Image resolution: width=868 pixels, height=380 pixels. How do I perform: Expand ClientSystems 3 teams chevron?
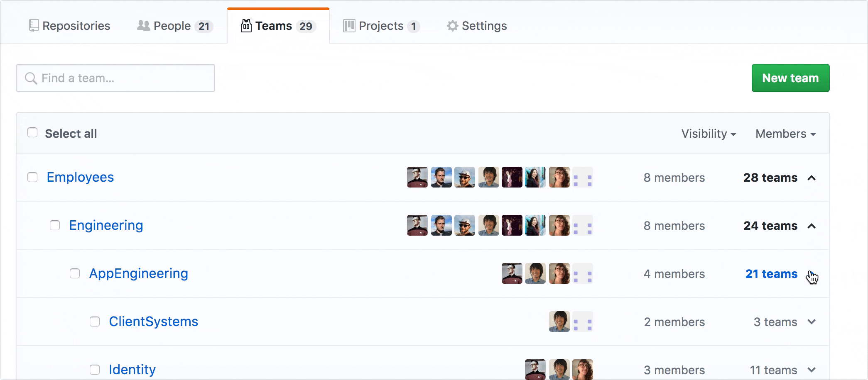(812, 322)
